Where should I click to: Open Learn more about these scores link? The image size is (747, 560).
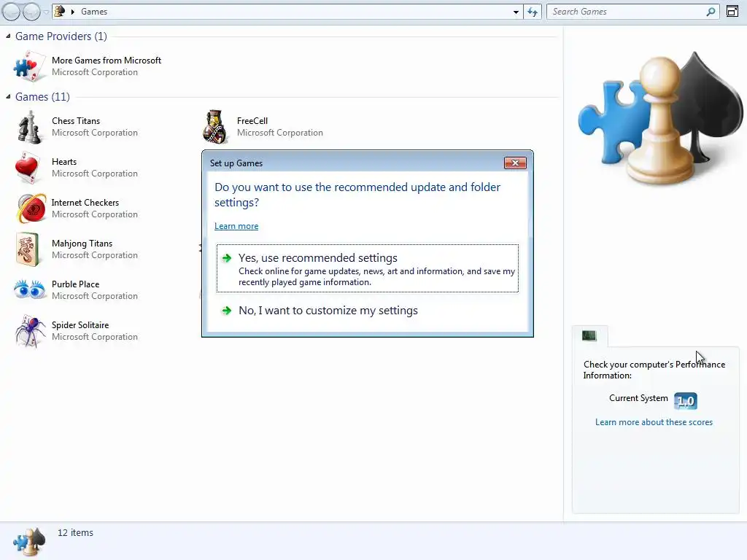tap(654, 422)
